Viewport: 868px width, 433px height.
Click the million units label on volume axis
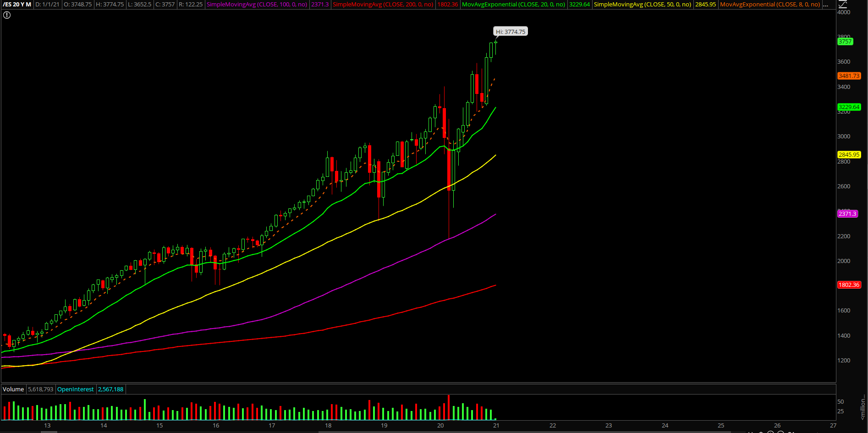[x=863, y=407]
